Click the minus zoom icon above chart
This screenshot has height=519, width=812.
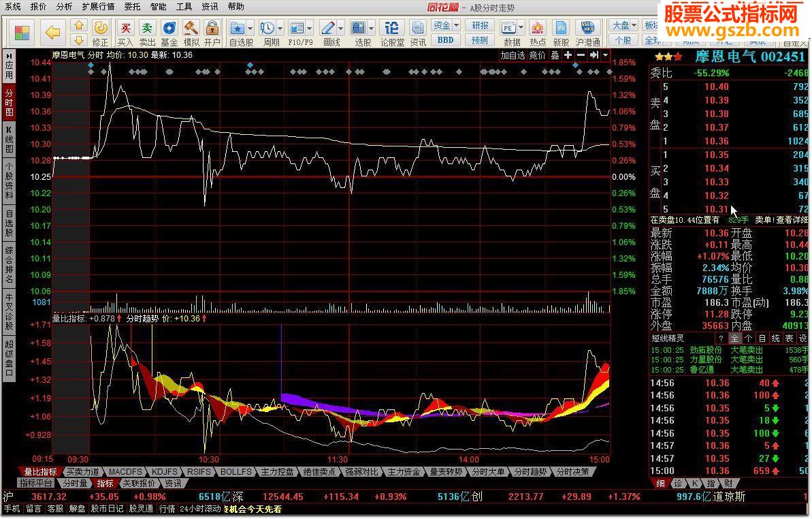pos(581,55)
